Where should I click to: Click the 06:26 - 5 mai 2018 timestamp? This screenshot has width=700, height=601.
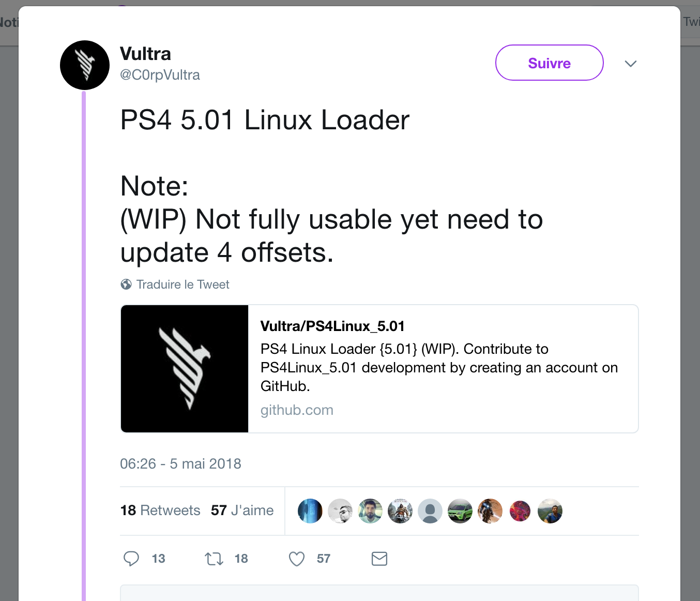coord(180,463)
